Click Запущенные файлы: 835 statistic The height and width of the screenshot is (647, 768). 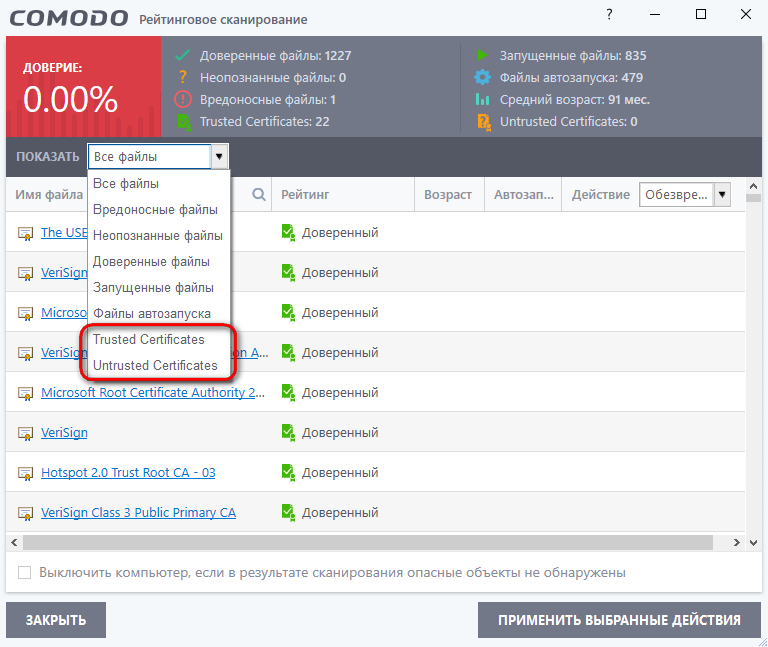573,55
